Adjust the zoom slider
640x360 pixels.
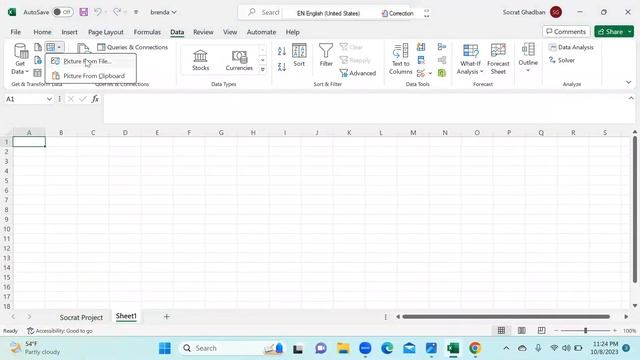point(585,330)
